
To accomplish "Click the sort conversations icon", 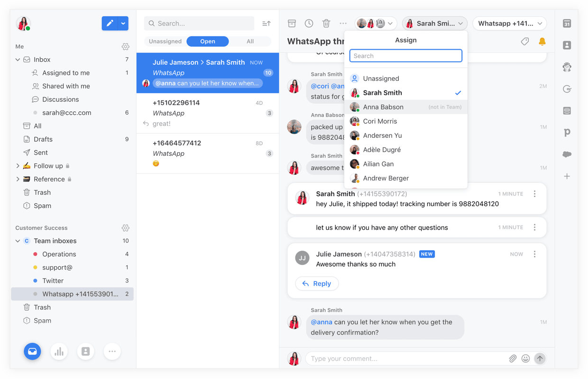I will click(x=266, y=23).
